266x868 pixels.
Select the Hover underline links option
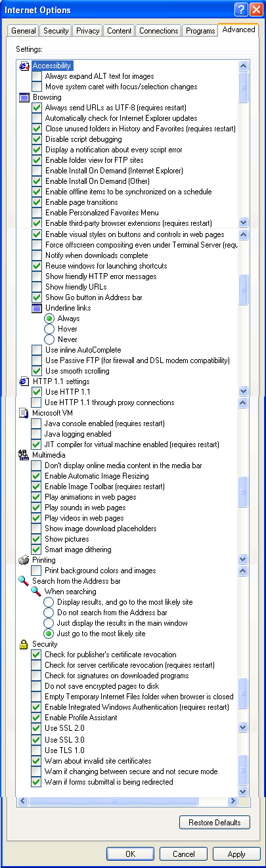click(x=49, y=329)
